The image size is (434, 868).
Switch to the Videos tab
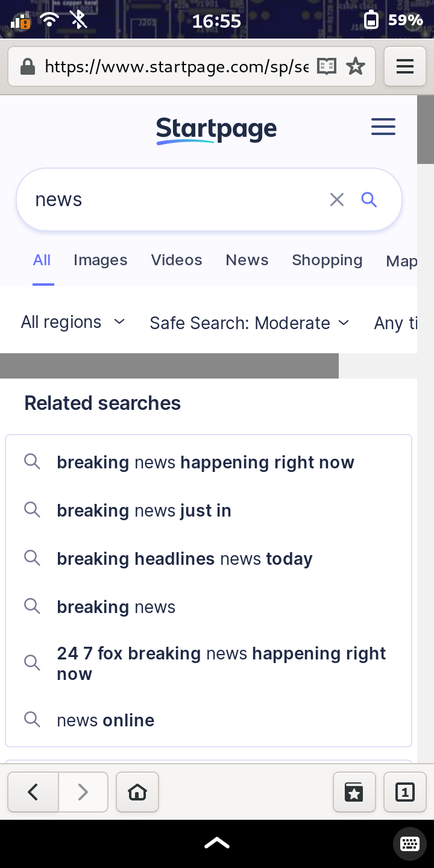tap(177, 260)
